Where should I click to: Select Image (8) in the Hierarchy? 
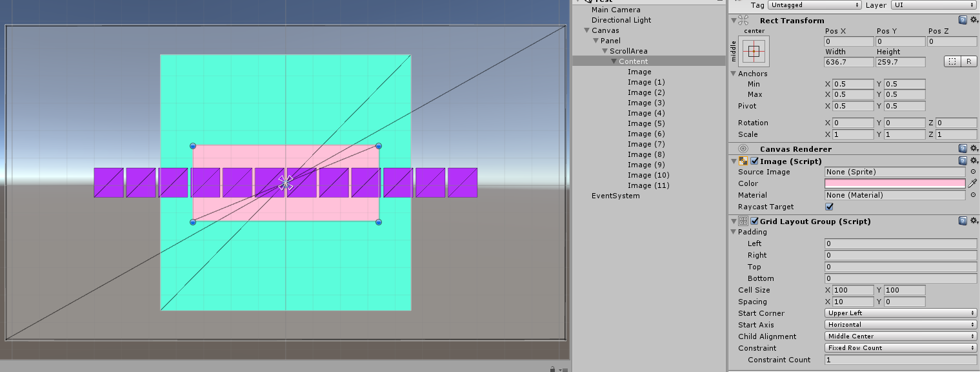click(646, 154)
